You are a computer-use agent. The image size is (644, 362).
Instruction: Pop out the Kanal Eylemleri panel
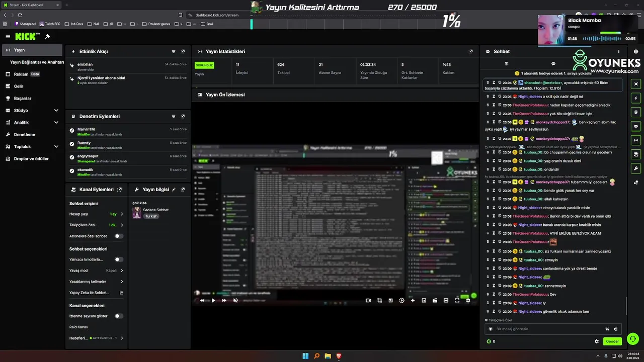tap(119, 190)
